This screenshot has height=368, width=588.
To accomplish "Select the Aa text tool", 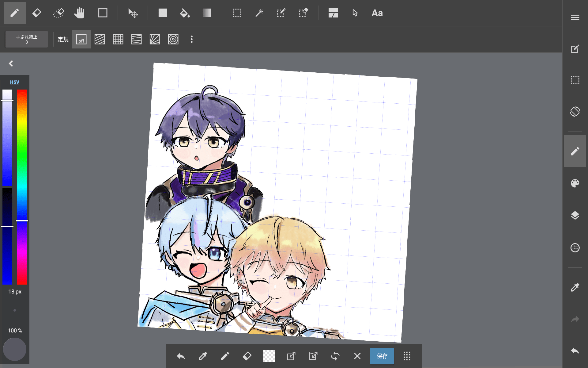I will click(377, 13).
